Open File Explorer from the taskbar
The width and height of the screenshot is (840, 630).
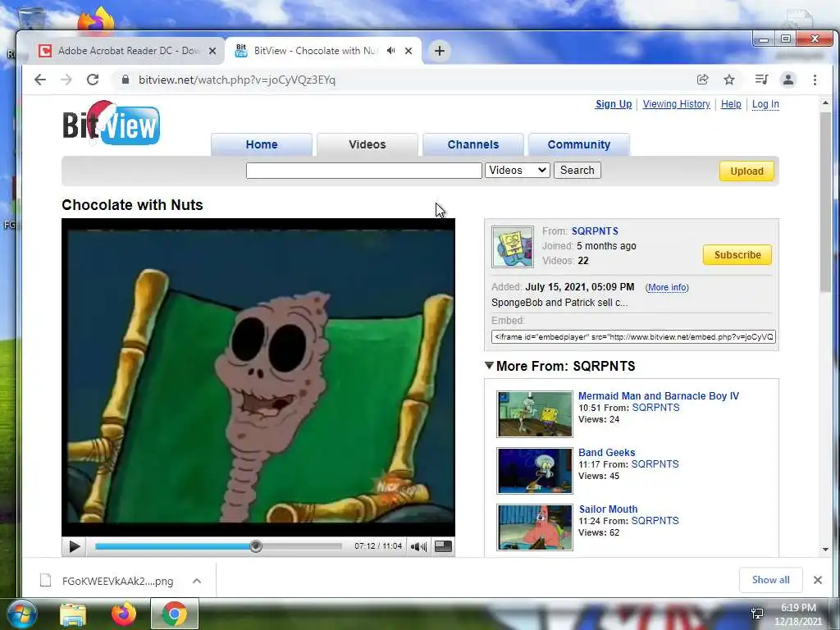[73, 614]
